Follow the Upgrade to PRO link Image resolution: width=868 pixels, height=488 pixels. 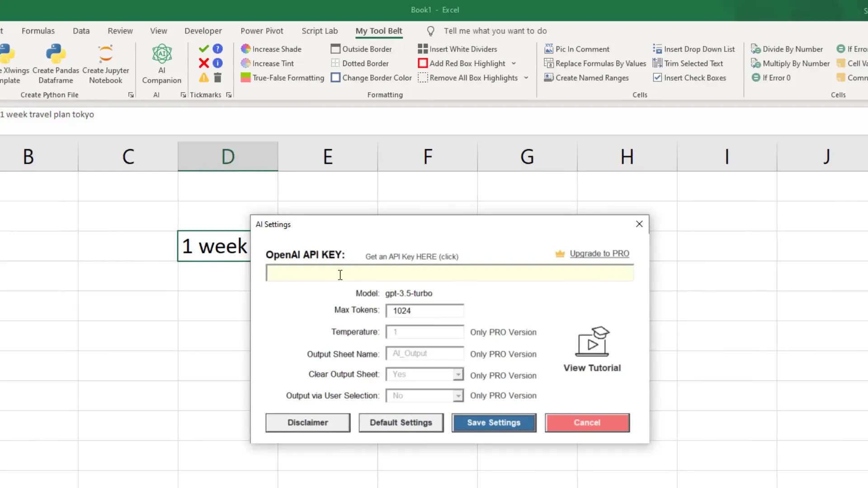tap(599, 253)
